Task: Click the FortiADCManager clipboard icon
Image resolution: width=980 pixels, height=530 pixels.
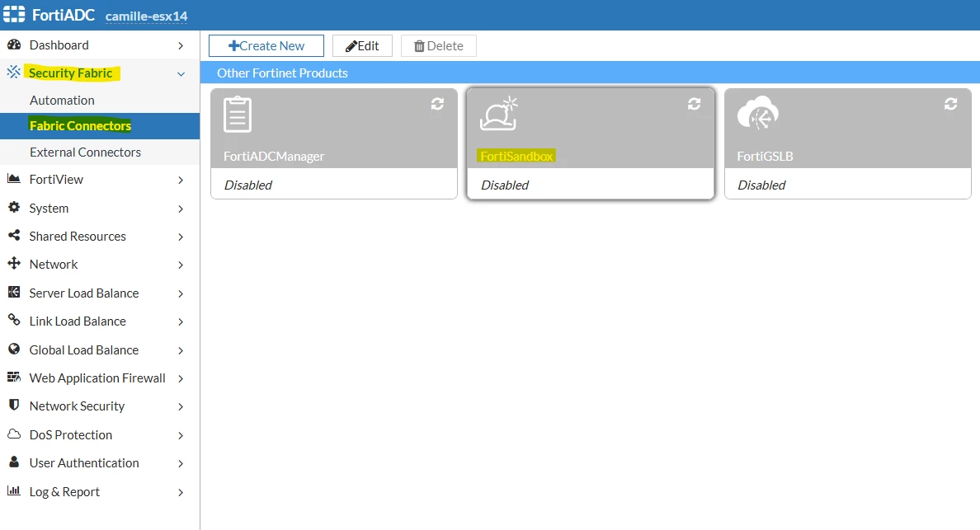Action: [238, 115]
